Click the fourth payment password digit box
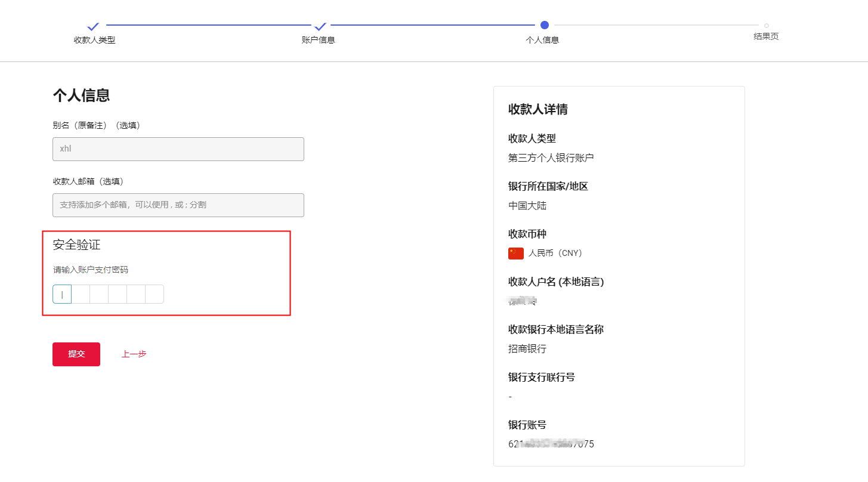Viewport: 868px width, 482px height. [118, 294]
